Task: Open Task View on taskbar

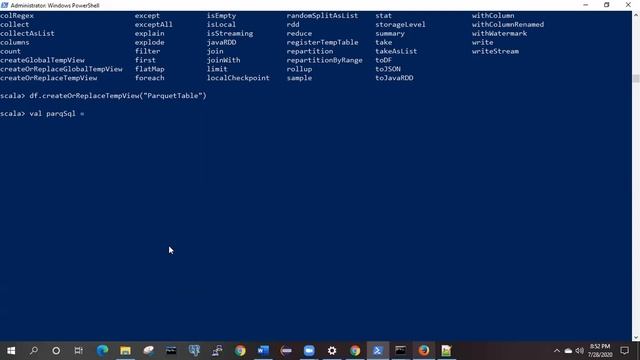Action: pyautogui.click(x=79, y=351)
